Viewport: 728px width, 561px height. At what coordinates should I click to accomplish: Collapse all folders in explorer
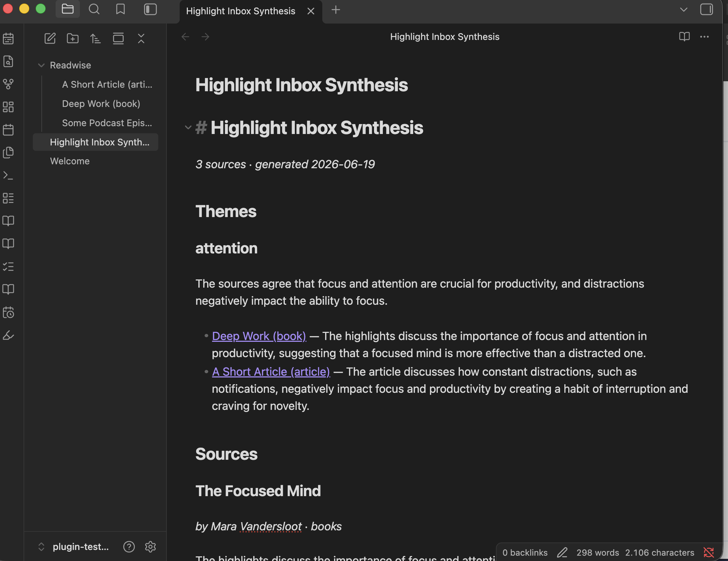pyautogui.click(x=141, y=38)
